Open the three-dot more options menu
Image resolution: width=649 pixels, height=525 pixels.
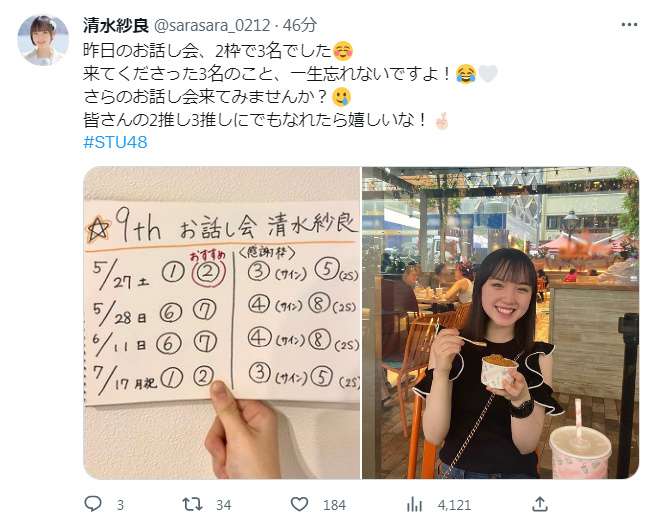coord(629,25)
